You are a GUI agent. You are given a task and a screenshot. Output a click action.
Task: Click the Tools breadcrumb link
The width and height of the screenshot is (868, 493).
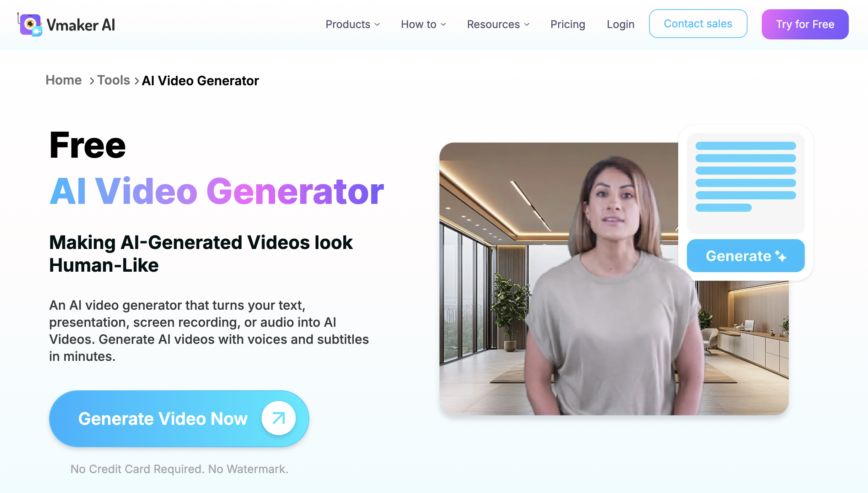[x=113, y=80]
